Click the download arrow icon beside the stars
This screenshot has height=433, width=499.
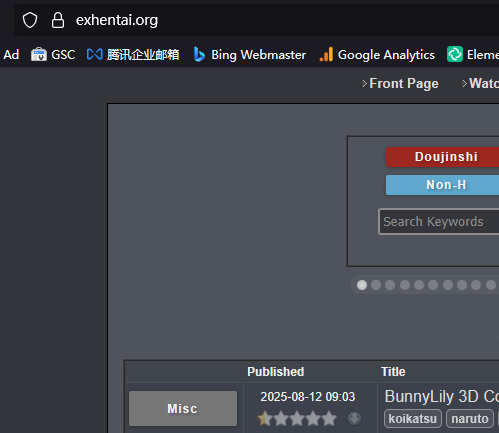(354, 418)
